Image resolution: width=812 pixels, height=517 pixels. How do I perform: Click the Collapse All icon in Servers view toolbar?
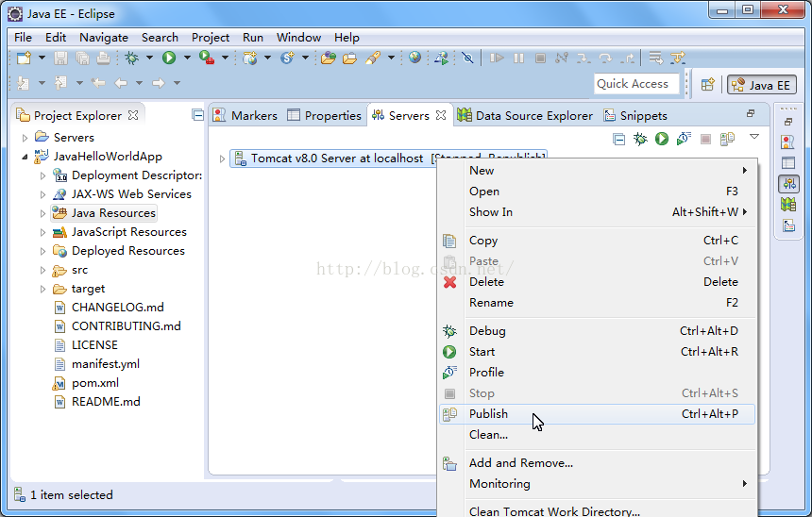[618, 139]
